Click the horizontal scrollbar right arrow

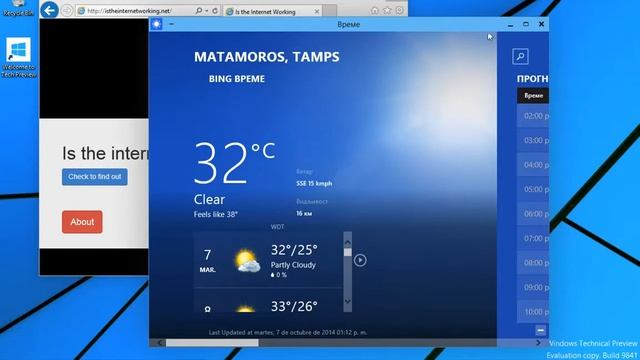538,343
